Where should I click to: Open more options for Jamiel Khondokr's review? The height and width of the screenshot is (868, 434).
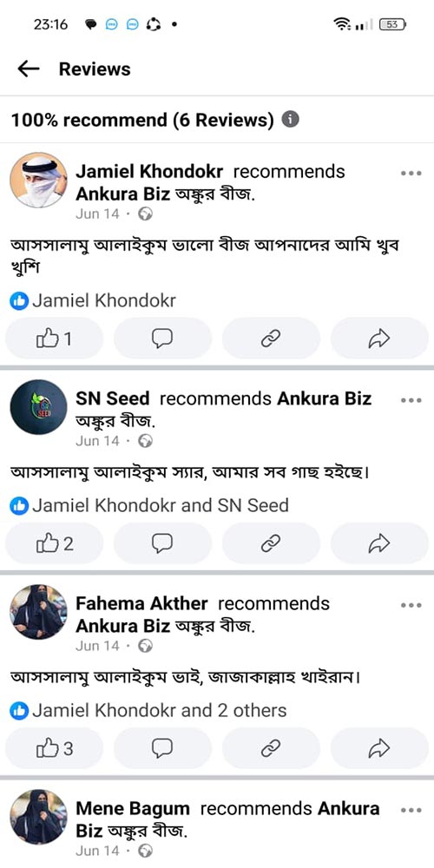tap(411, 174)
